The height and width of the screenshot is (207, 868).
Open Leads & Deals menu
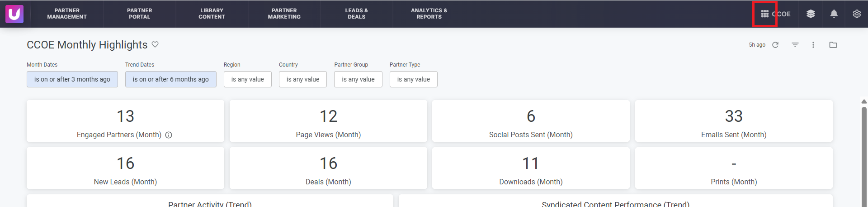pyautogui.click(x=356, y=14)
